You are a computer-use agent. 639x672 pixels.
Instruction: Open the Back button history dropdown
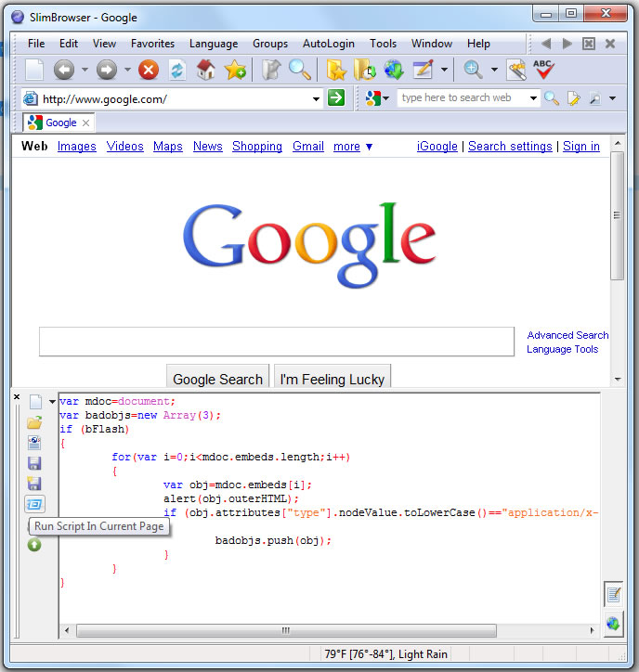click(85, 70)
